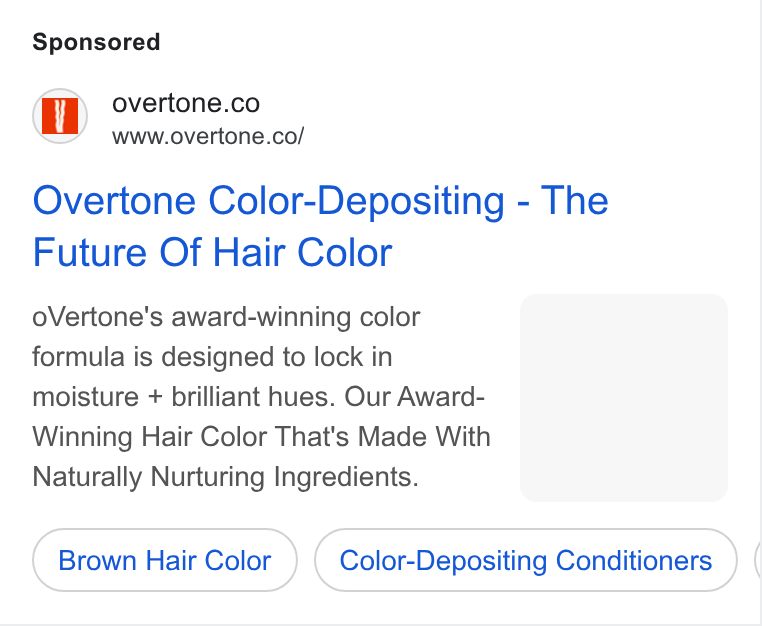Click the red overtone favicon icon
The width and height of the screenshot is (762, 626).
pos(60,116)
